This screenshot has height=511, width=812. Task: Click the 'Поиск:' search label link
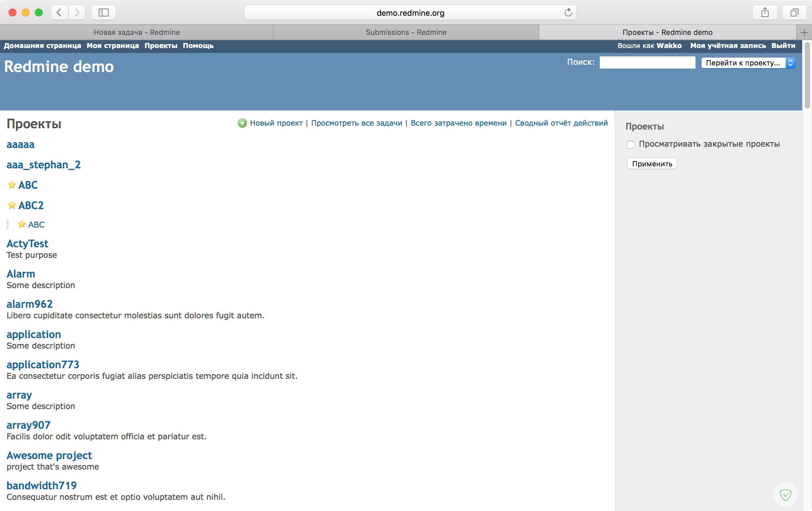click(x=581, y=62)
